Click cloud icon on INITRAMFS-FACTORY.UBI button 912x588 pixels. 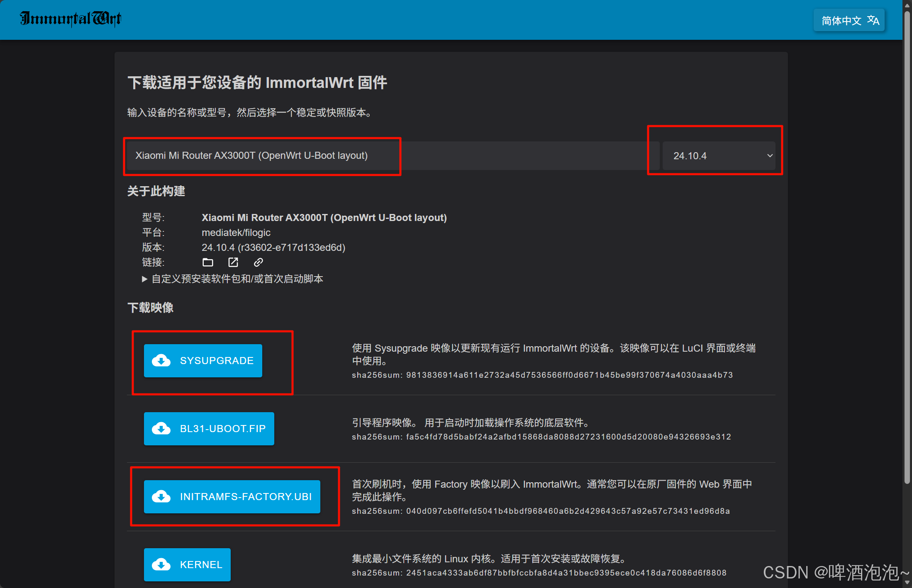tap(161, 496)
